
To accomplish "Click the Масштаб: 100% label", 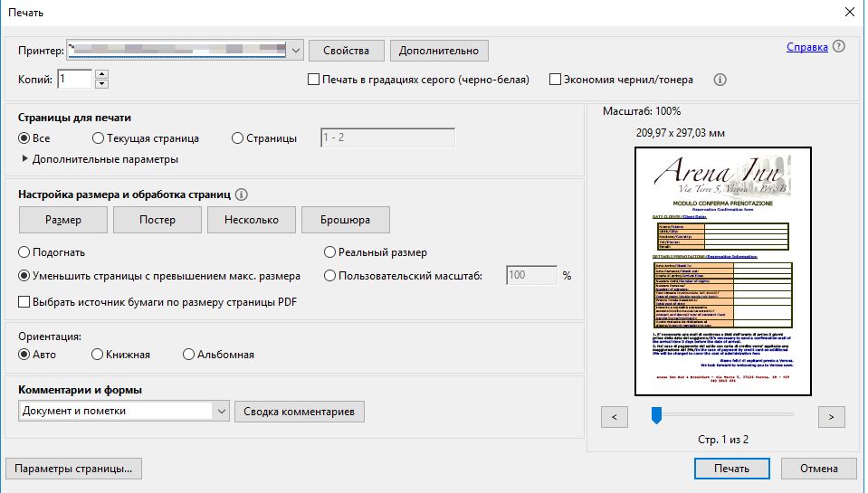I will tap(642, 111).
